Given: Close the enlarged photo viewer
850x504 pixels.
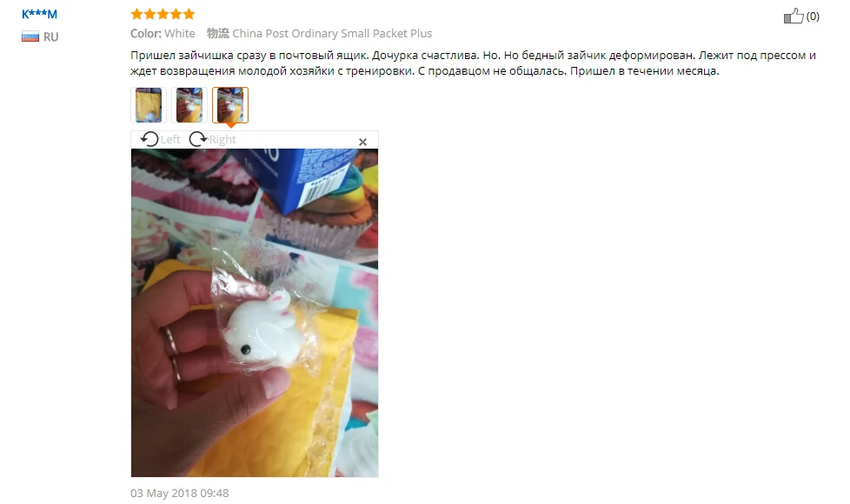Looking at the screenshot, I should click(362, 142).
